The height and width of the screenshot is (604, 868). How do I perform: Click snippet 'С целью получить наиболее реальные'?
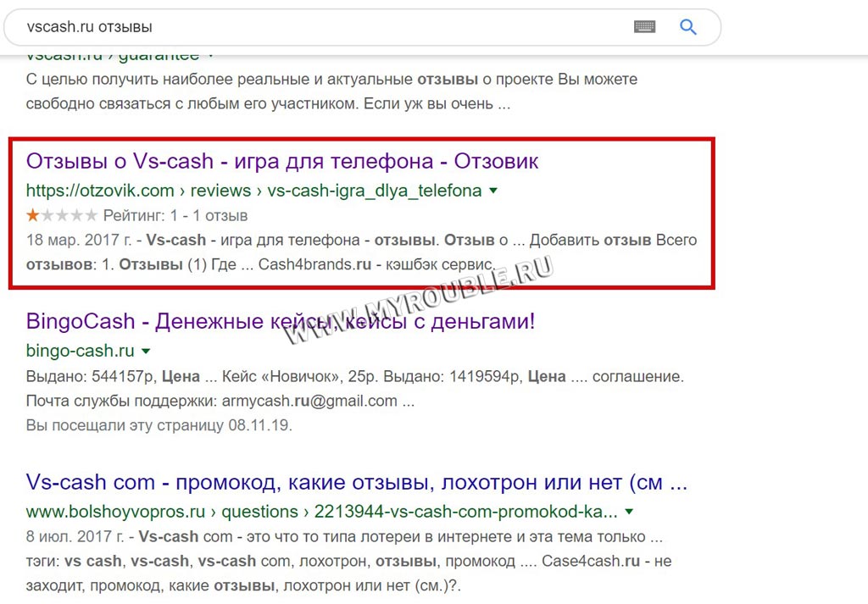click(331, 91)
